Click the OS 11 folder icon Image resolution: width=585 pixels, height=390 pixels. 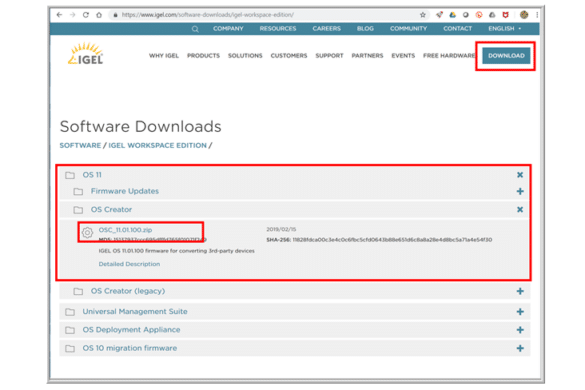tap(70, 175)
